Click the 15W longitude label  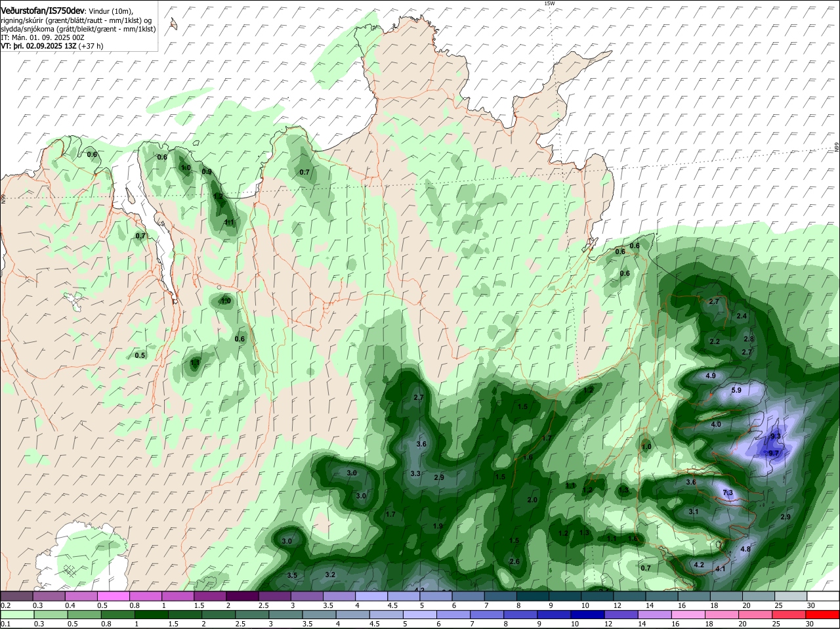click(x=549, y=3)
